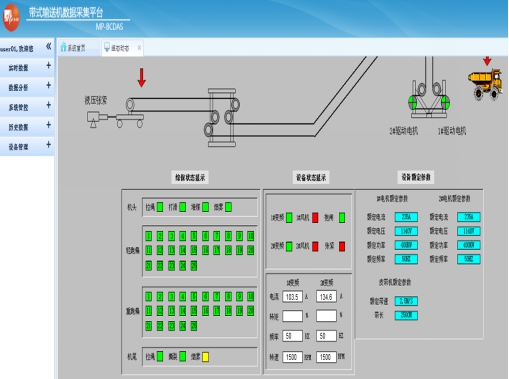Click the house icon on 系统首页 tab
The height and width of the screenshot is (379, 509).
63,47
